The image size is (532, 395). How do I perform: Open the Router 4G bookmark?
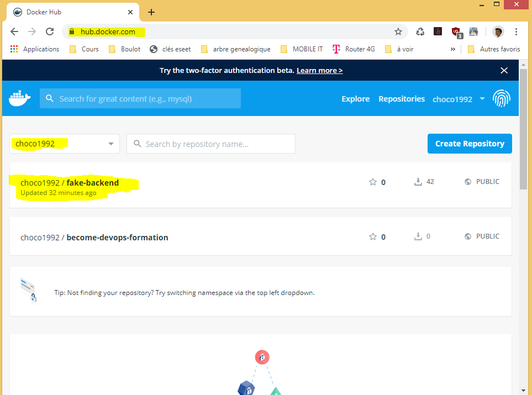[x=354, y=49]
